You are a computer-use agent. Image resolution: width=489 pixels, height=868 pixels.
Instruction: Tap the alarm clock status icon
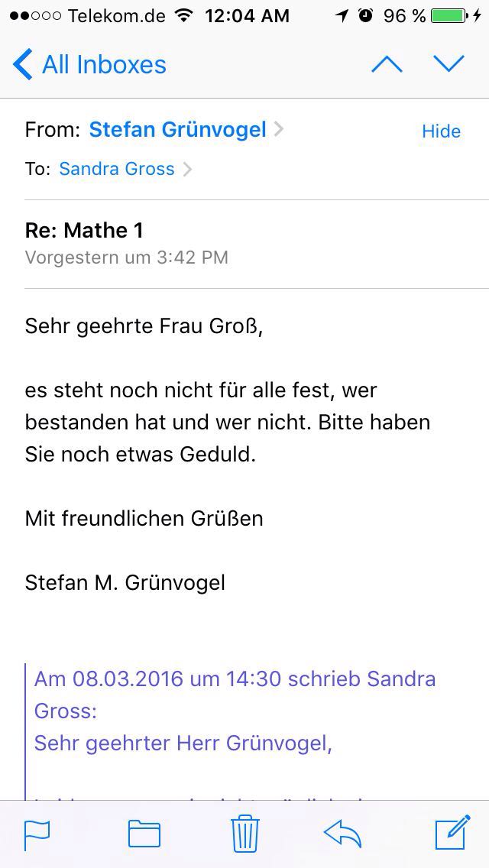[x=366, y=15]
